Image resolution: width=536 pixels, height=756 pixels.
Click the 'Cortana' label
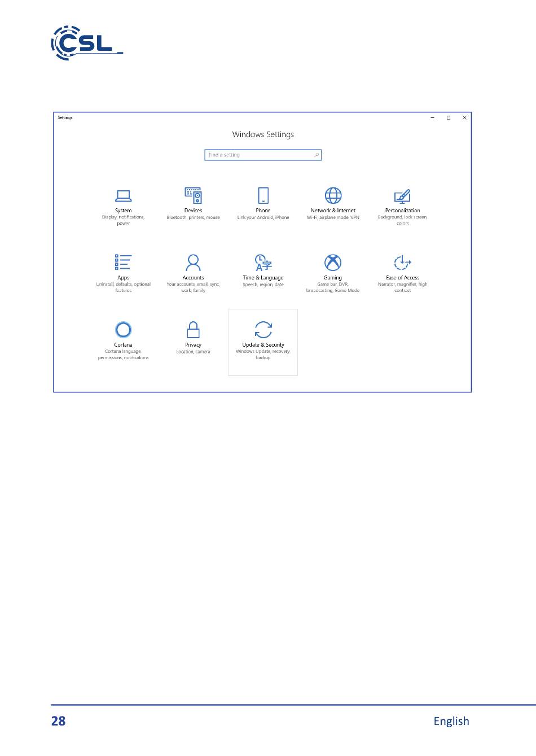pos(123,345)
